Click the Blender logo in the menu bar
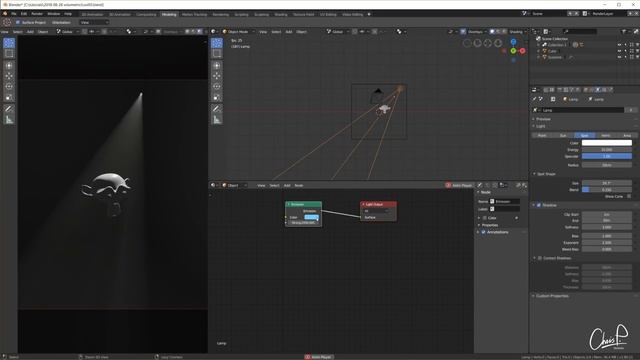This screenshot has height=360, width=640. pyautogui.click(x=5, y=14)
